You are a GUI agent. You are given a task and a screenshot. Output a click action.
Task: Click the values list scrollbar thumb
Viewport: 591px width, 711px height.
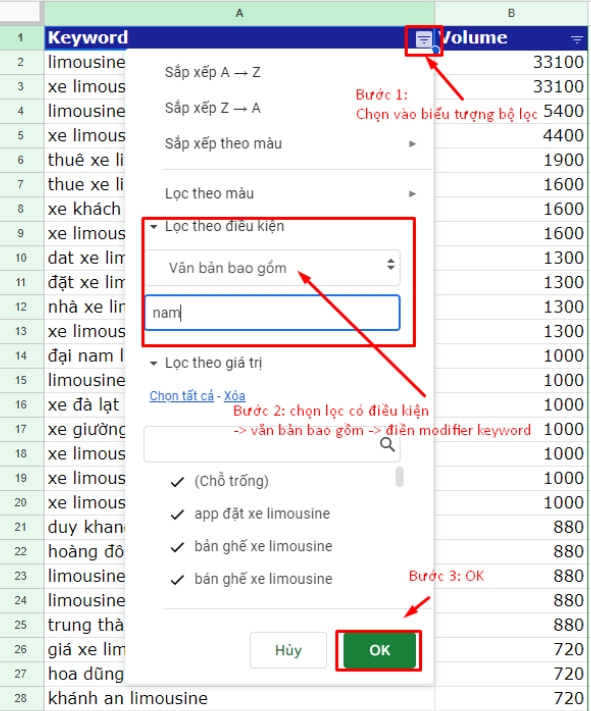tap(399, 477)
